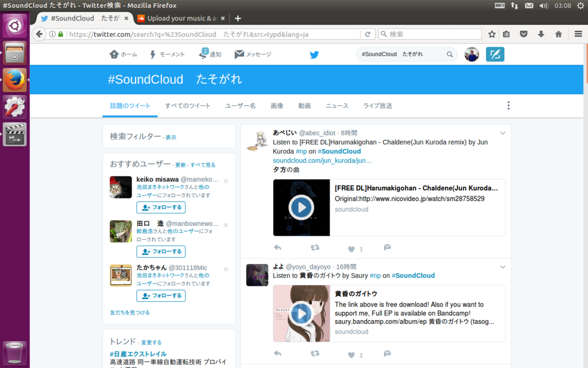Go to Twitter ホーム home

coord(123,55)
